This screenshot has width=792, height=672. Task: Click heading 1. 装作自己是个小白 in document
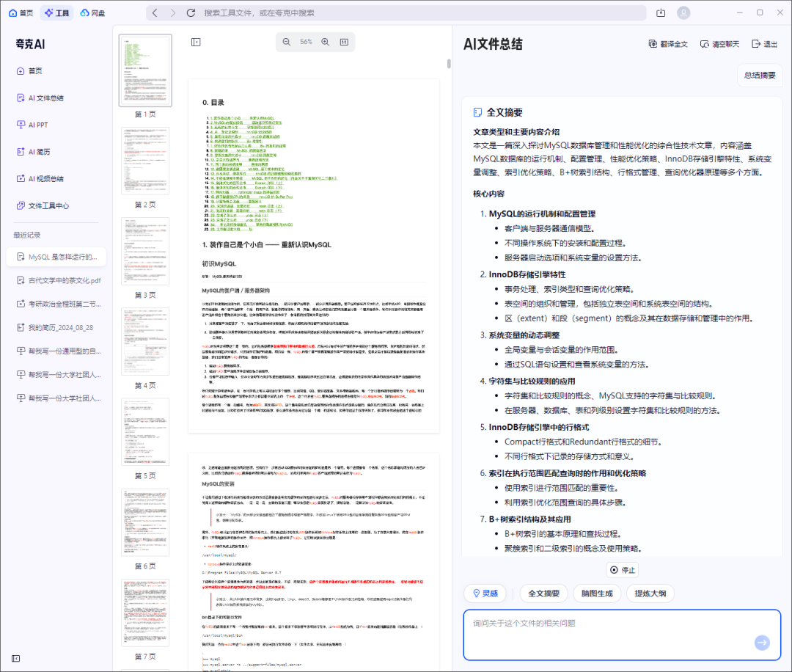[x=267, y=245]
